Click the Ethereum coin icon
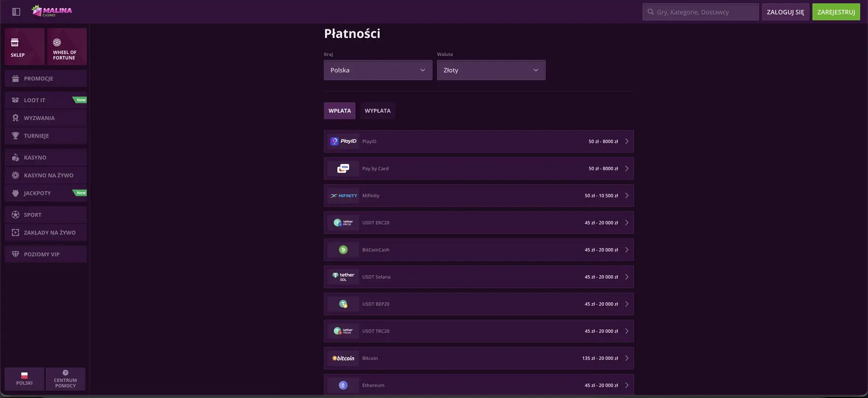The height and width of the screenshot is (398, 868). [343, 385]
